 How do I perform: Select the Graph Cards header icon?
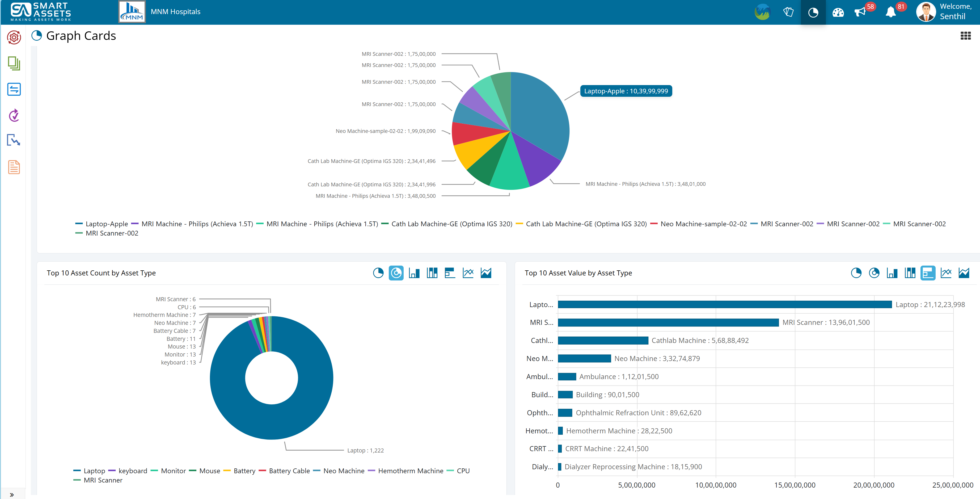click(x=36, y=36)
